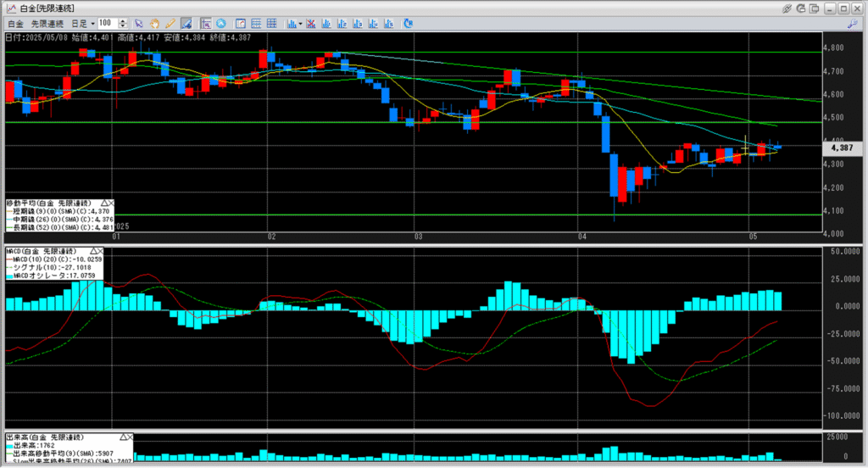Click the bar count field showing 100

[108, 23]
